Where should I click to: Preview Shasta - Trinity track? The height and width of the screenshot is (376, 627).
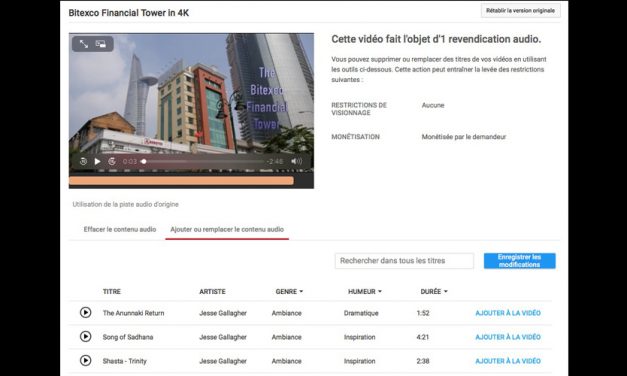pos(85,360)
